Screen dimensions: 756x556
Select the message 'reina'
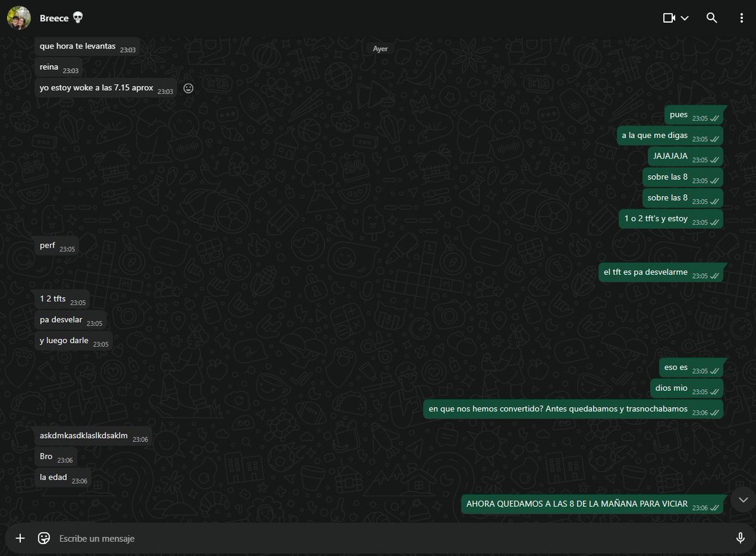point(59,67)
